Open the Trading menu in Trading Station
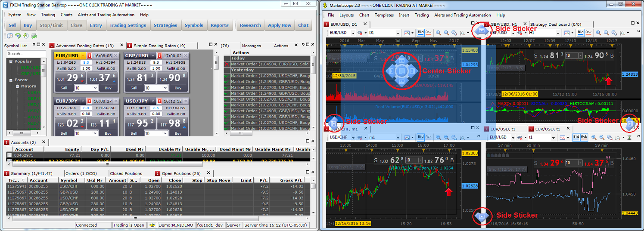This screenshot has height=231, width=644. [x=48, y=15]
